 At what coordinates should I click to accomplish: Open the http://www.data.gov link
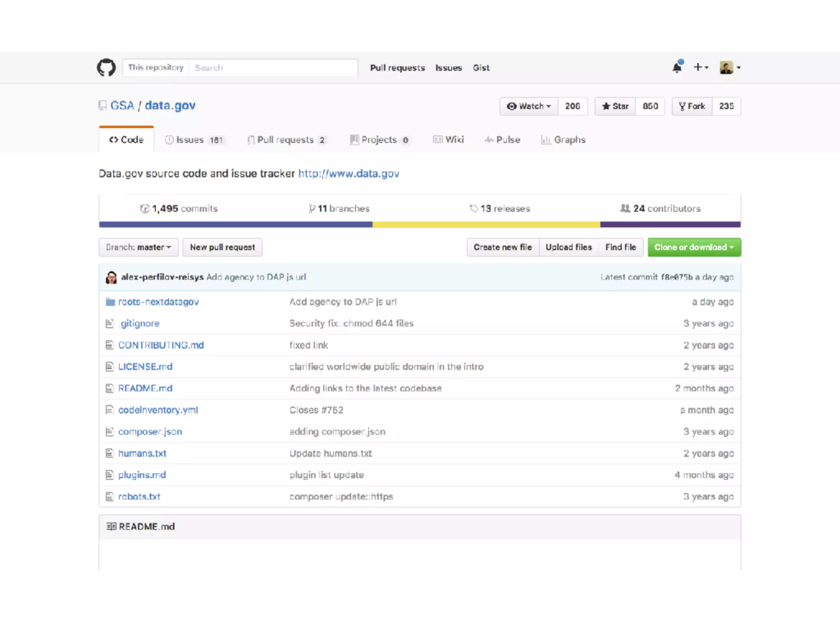coord(348,173)
